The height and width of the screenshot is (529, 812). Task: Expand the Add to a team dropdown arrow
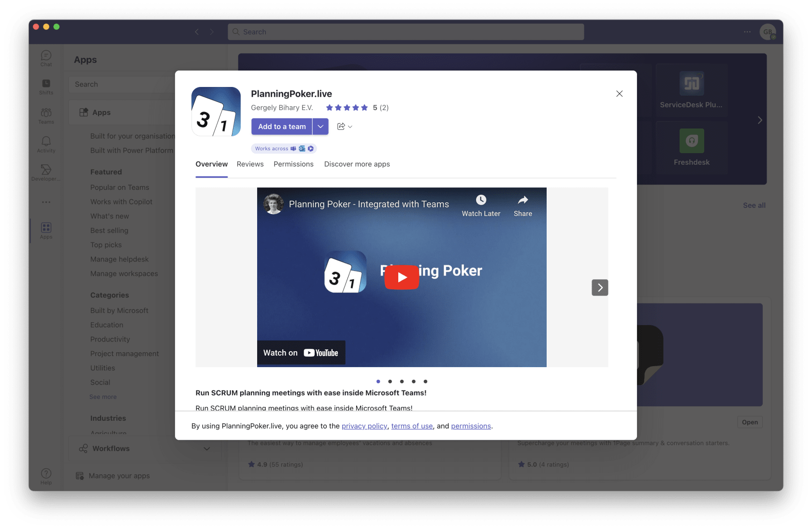(x=320, y=127)
